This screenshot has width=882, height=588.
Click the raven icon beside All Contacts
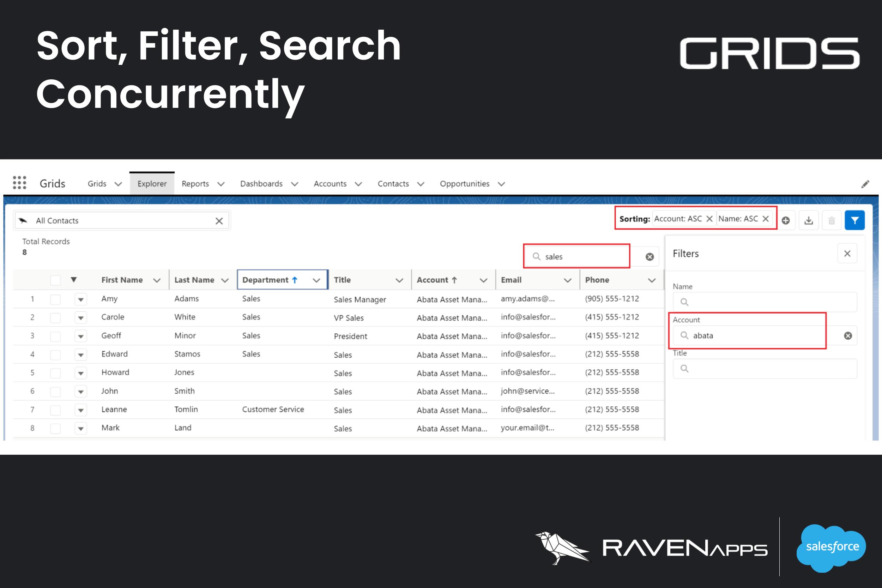click(23, 220)
